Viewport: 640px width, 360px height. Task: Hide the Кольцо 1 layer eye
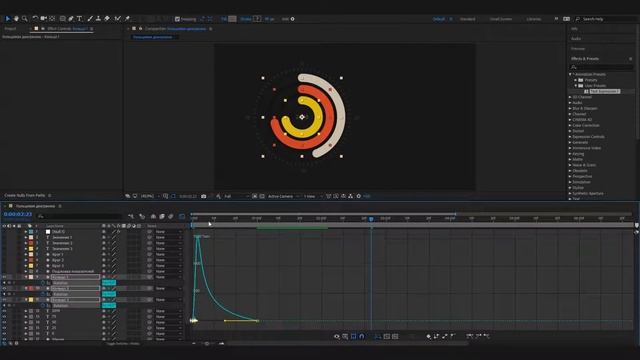click(4, 277)
